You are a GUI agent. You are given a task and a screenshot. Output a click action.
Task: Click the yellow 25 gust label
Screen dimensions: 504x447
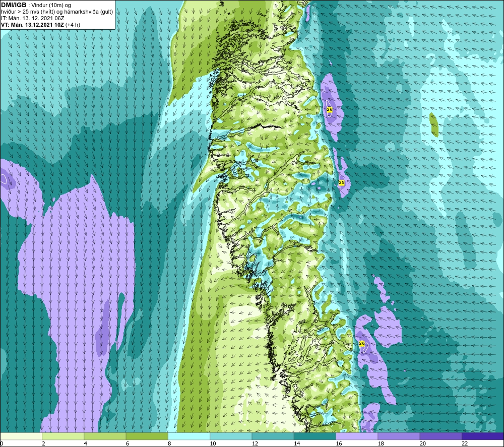tap(341, 182)
